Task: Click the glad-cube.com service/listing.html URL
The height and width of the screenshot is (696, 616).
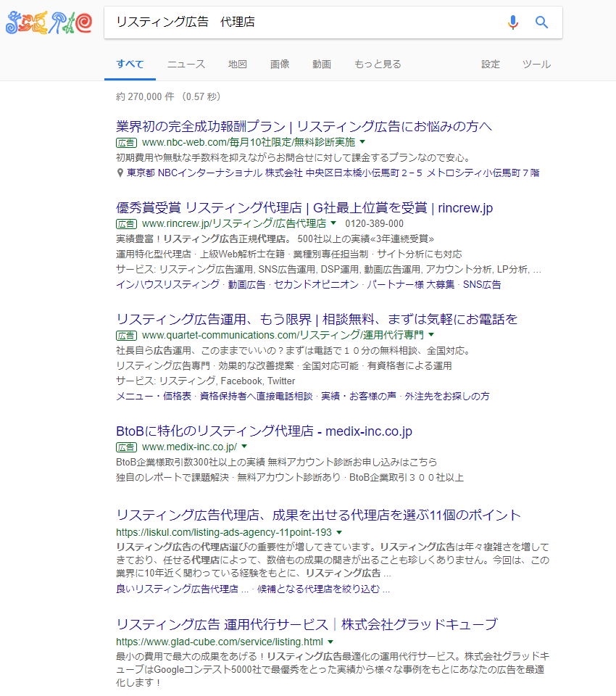Action: pos(220,642)
